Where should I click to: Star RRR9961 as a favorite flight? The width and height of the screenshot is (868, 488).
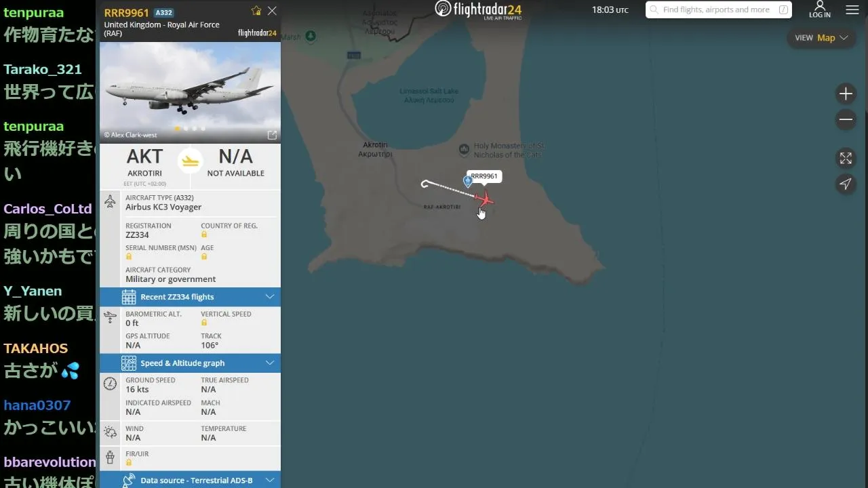[x=256, y=11]
